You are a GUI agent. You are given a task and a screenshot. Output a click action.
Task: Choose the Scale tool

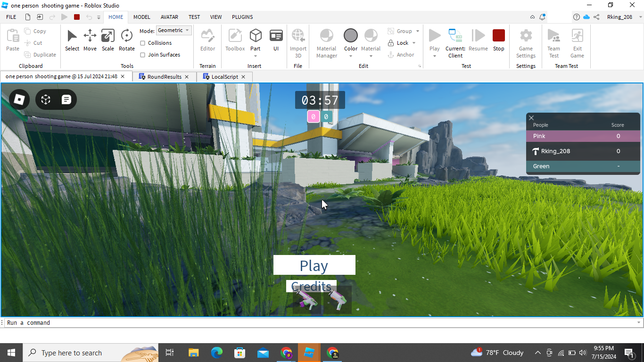pos(108,40)
